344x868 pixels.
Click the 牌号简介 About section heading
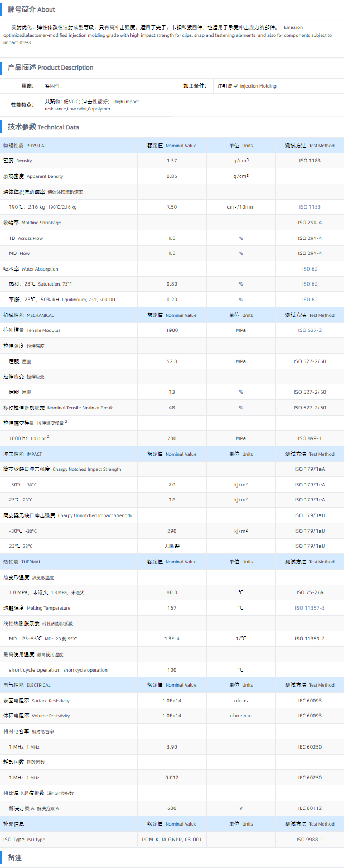31,9
